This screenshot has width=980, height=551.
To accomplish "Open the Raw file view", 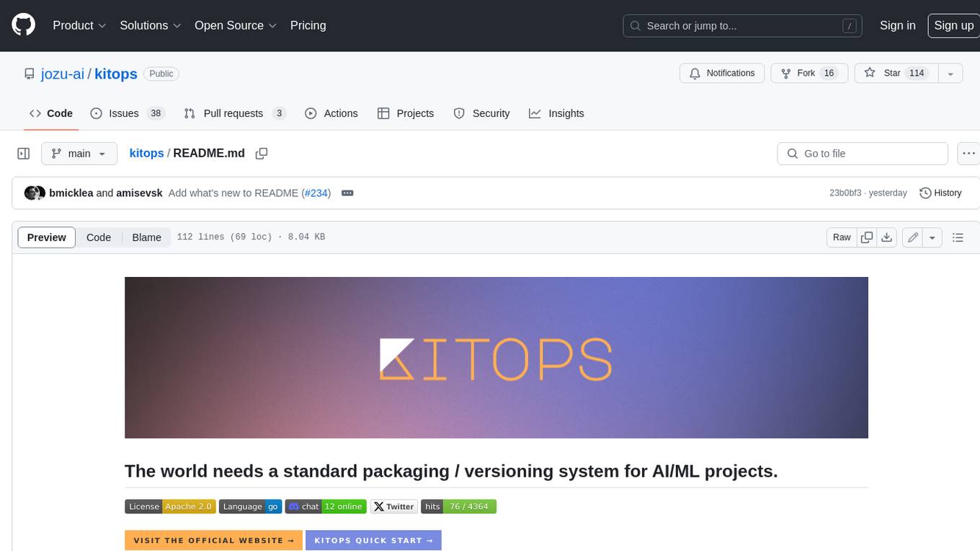I will 842,237.
